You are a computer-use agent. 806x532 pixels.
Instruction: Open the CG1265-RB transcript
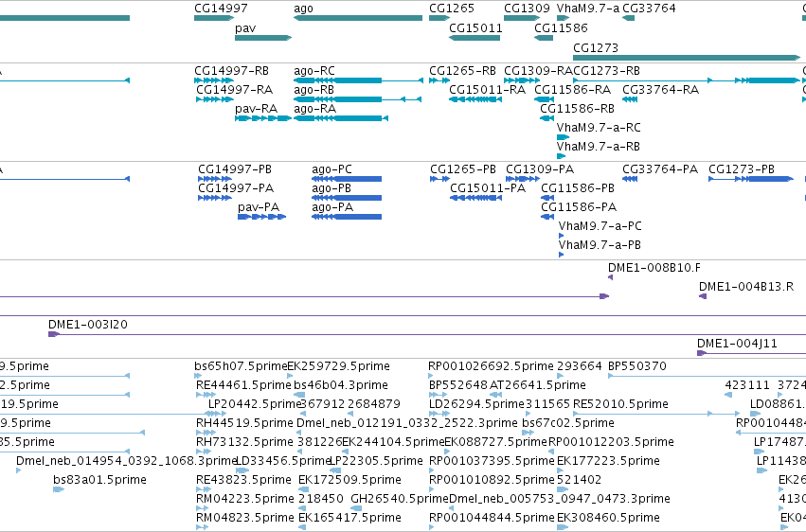[462, 70]
